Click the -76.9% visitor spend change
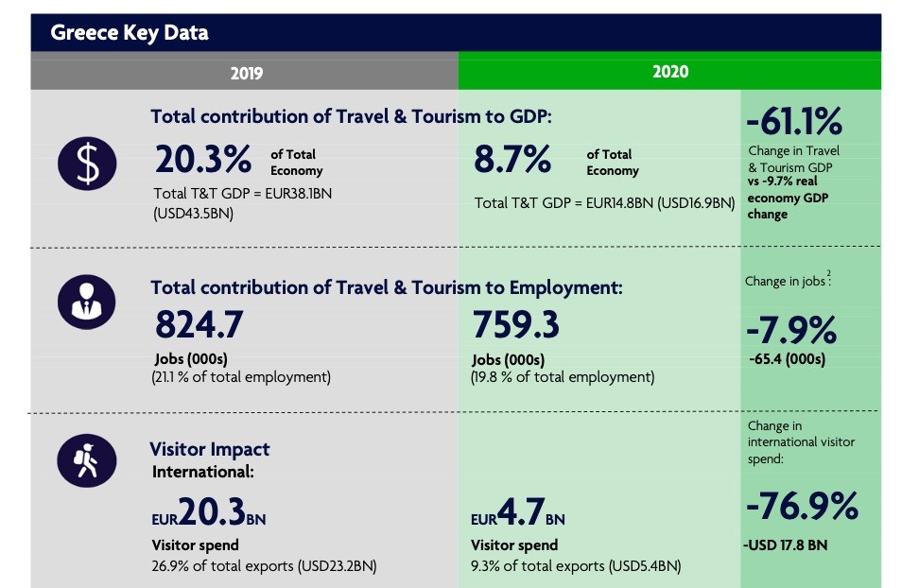The height and width of the screenshot is (588, 919). tap(802, 507)
